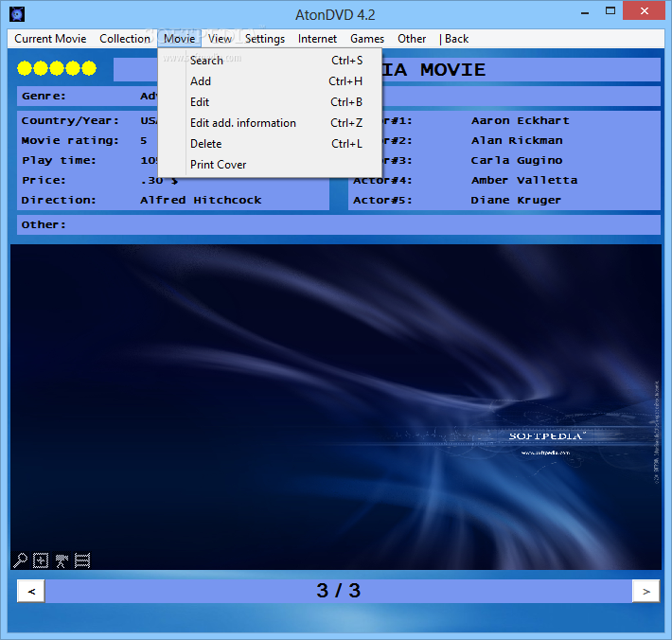
Task: Open the View menu
Action: tap(220, 39)
